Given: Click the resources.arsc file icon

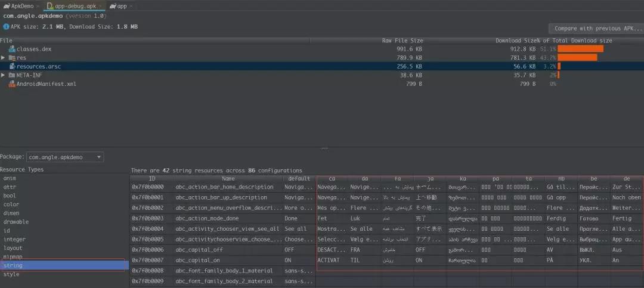Looking at the screenshot, I should [12, 66].
